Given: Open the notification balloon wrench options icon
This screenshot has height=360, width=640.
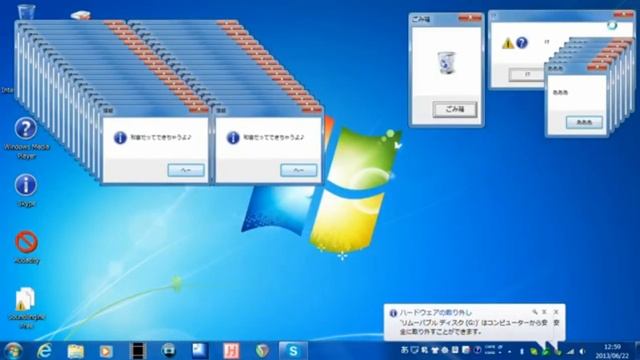Looking at the screenshot, I should [535, 312].
